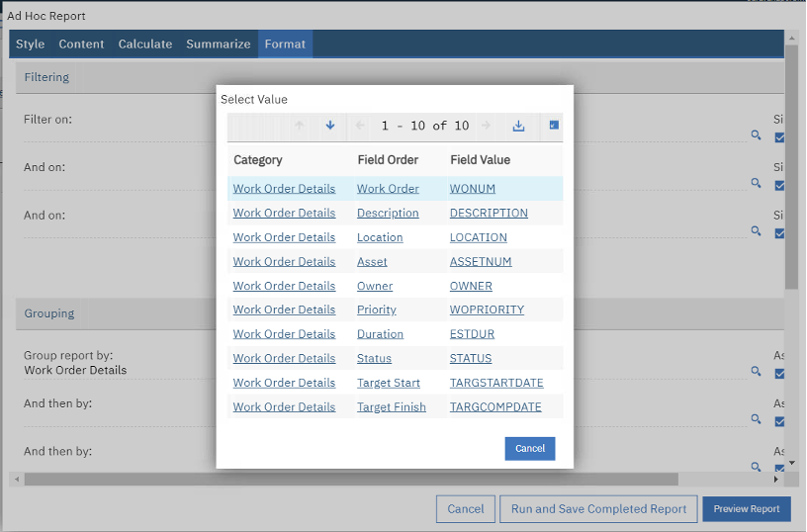Open lookup magnifier for second And on filter
807x532 pixels.
coord(757,230)
